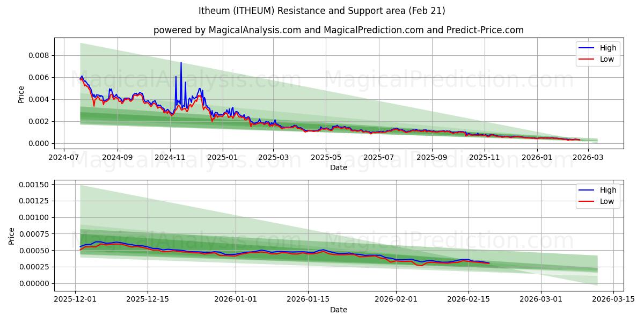Click the '2026-01-15' x-axis tick label
This screenshot has width=644, height=322.
coord(308,299)
